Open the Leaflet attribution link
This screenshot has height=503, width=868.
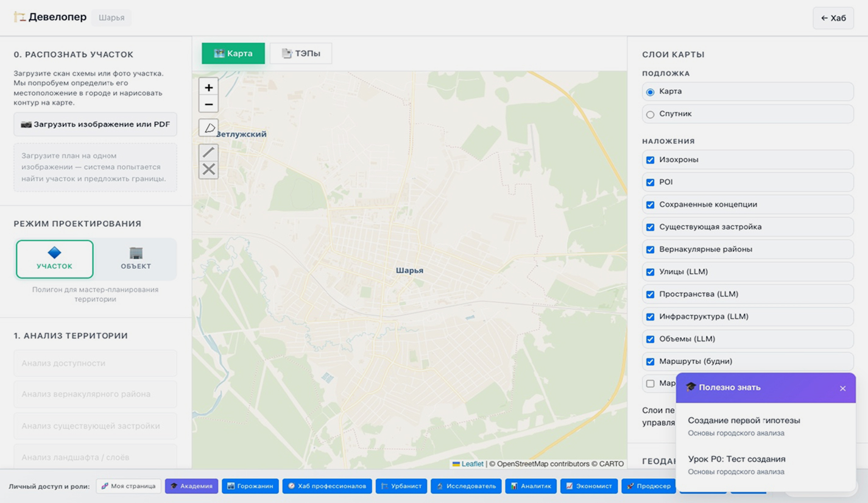pyautogui.click(x=472, y=464)
